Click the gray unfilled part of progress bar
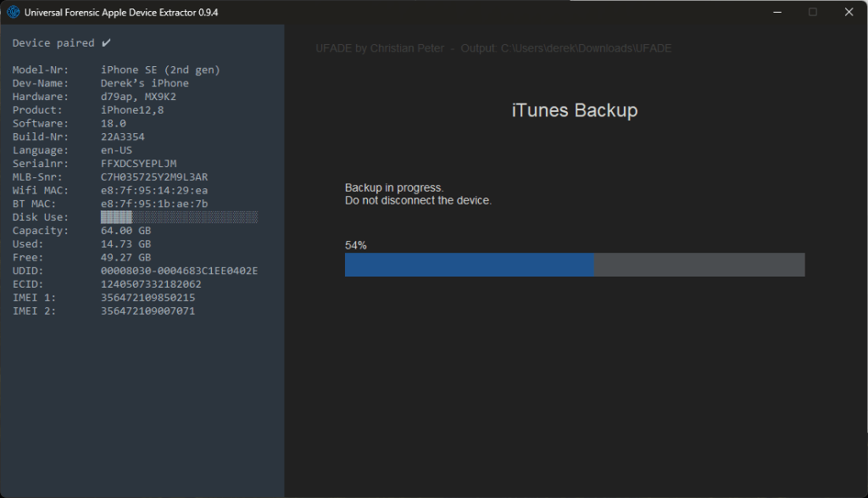868x498 pixels. click(698, 265)
